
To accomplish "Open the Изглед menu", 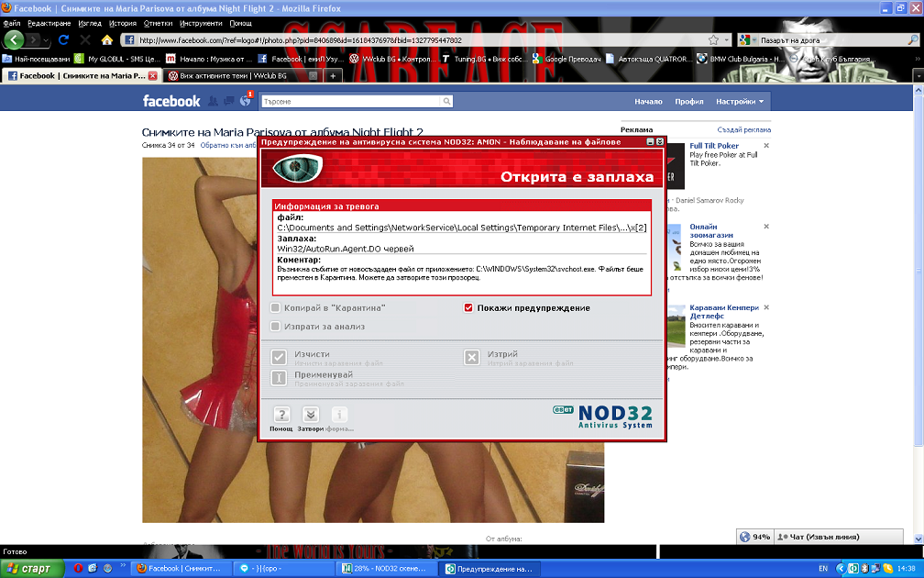I will coord(90,24).
